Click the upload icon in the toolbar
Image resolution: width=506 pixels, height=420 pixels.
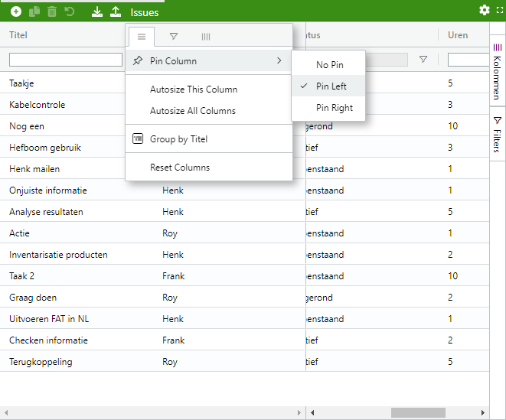click(116, 11)
